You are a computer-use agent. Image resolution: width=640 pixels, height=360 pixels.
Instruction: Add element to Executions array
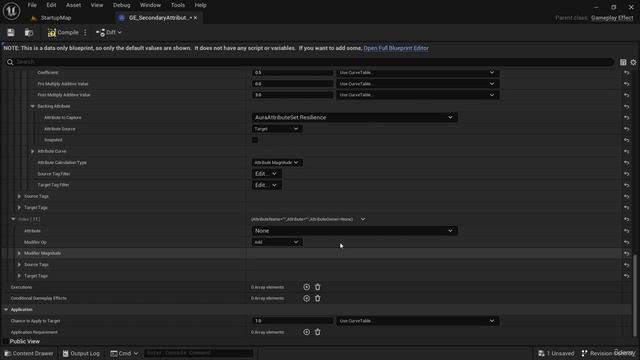[x=307, y=287]
